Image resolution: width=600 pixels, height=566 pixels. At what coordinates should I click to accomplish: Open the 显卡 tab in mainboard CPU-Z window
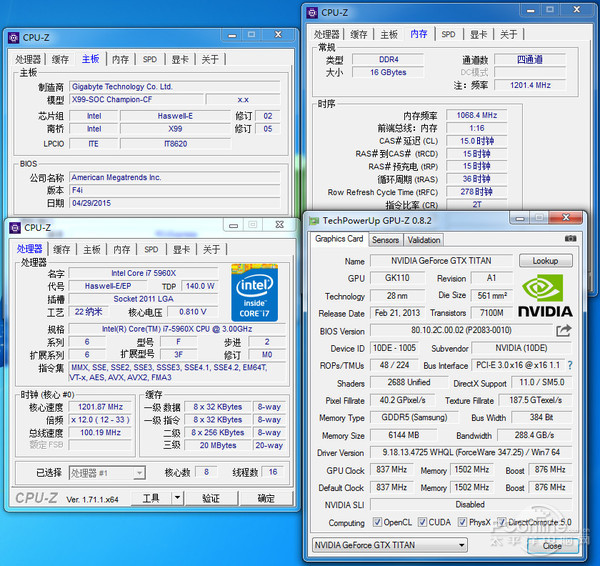(x=180, y=59)
